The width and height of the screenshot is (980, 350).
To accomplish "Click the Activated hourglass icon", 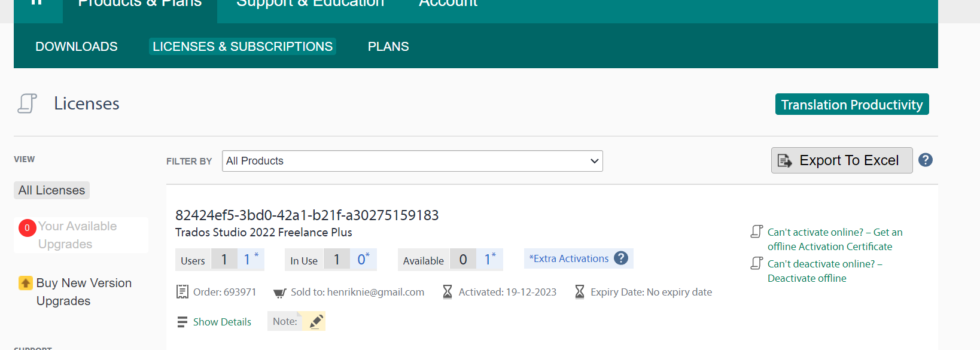I will [448, 292].
